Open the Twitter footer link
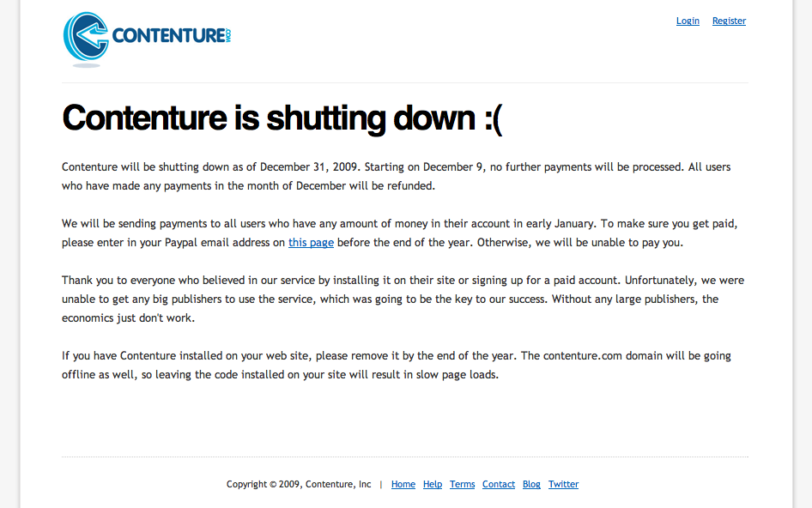This screenshot has height=508, width=812. coord(563,484)
